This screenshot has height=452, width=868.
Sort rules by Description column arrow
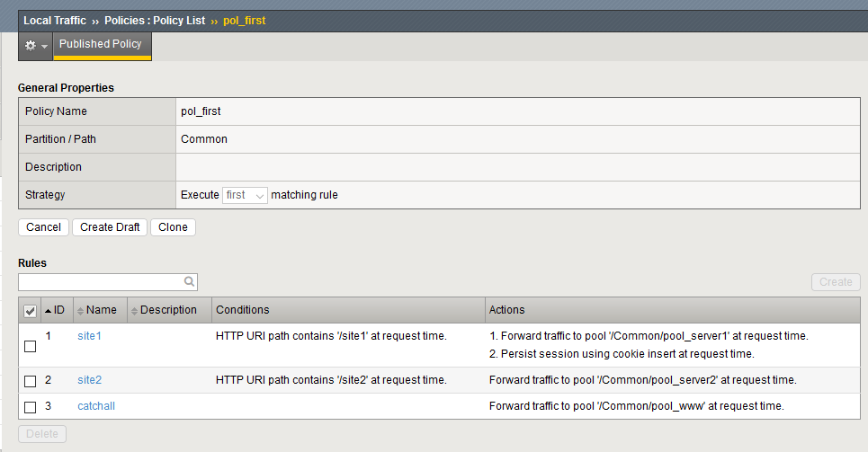[135, 310]
